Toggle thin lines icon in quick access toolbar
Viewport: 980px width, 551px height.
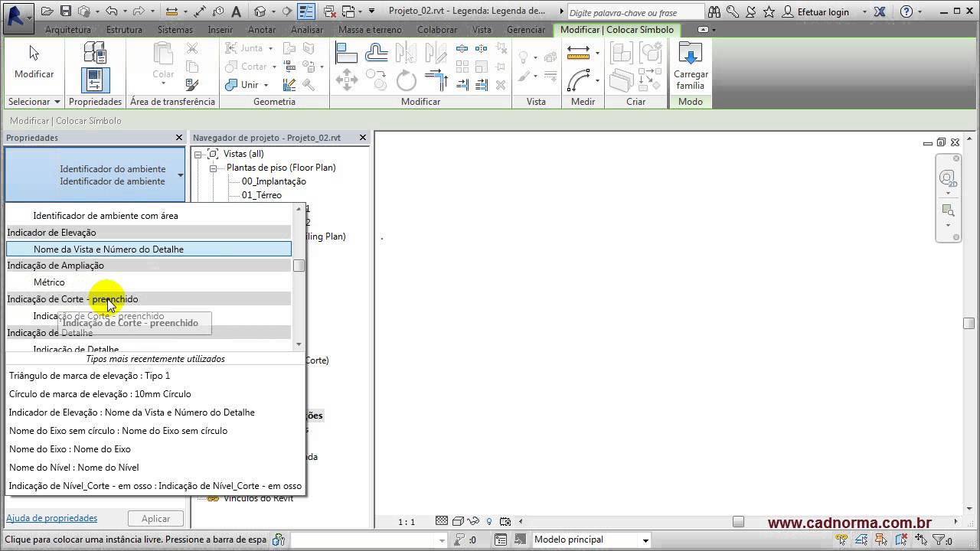pyautogui.click(x=305, y=11)
